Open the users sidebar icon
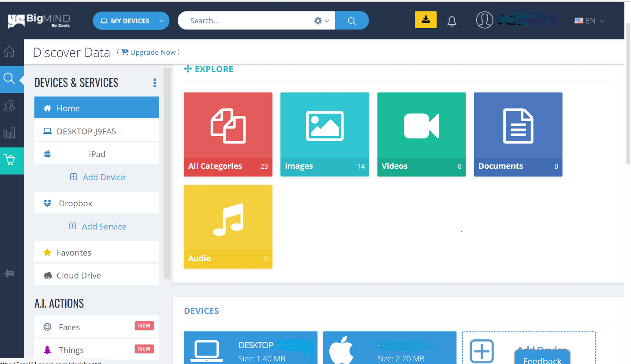This screenshot has height=364, width=631. point(9,106)
